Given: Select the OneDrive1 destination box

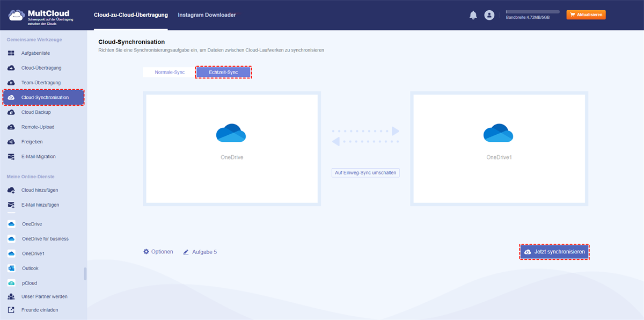Looking at the screenshot, I should pos(499,149).
